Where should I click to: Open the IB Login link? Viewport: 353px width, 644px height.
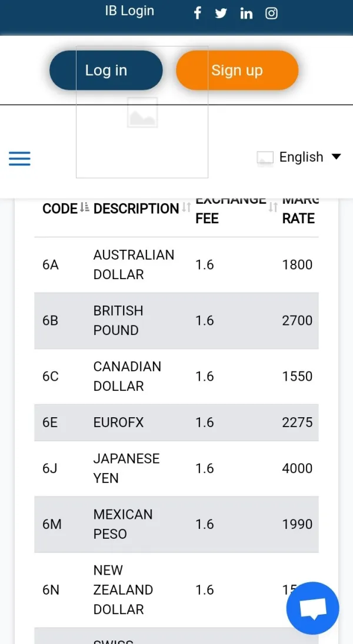[129, 11]
